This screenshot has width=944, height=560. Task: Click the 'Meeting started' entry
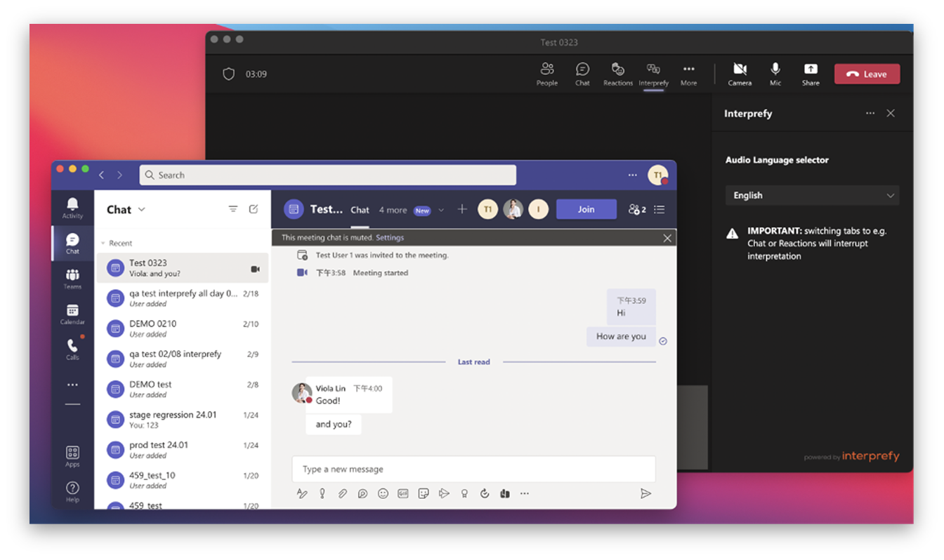(x=380, y=273)
